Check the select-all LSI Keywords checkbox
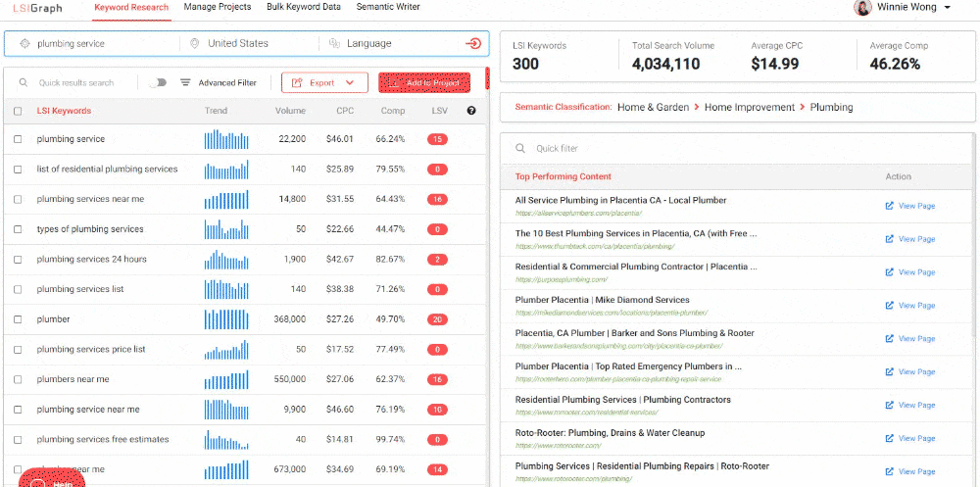Image resolution: width=980 pixels, height=487 pixels. 18,112
